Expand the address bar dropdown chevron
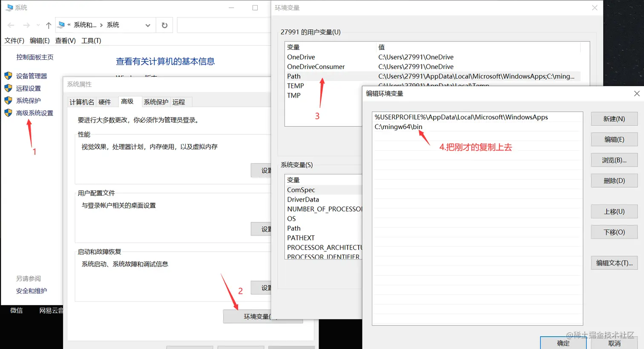644x349 pixels. pos(147,25)
